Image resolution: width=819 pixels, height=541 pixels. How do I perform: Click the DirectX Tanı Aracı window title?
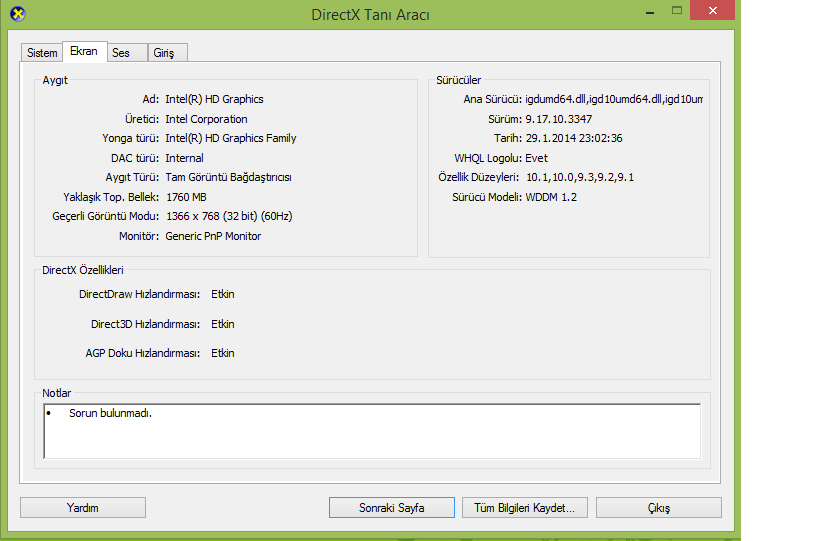(x=370, y=15)
